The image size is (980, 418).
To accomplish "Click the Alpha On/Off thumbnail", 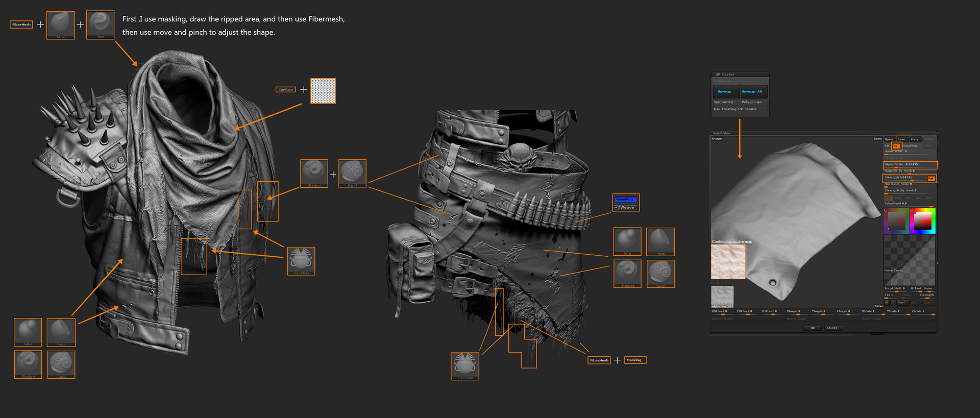I will click(722, 297).
